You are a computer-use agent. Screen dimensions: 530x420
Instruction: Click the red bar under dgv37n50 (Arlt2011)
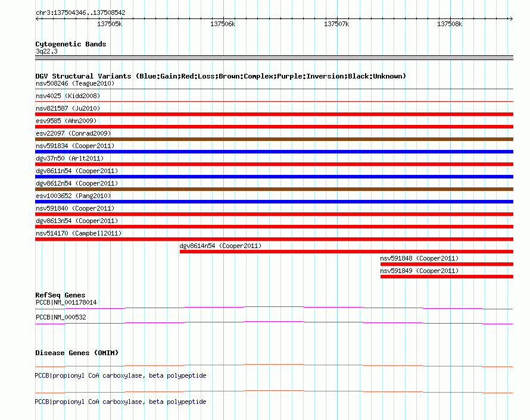pos(274,164)
